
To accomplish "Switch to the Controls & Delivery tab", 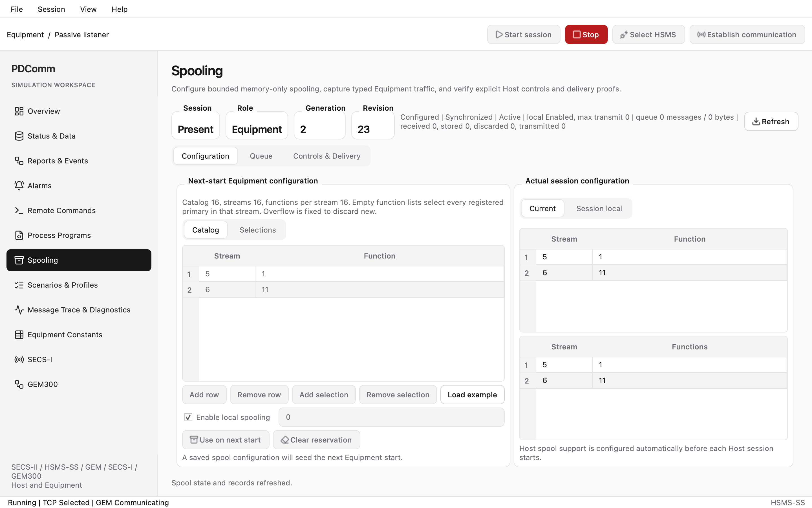I will pyautogui.click(x=327, y=156).
